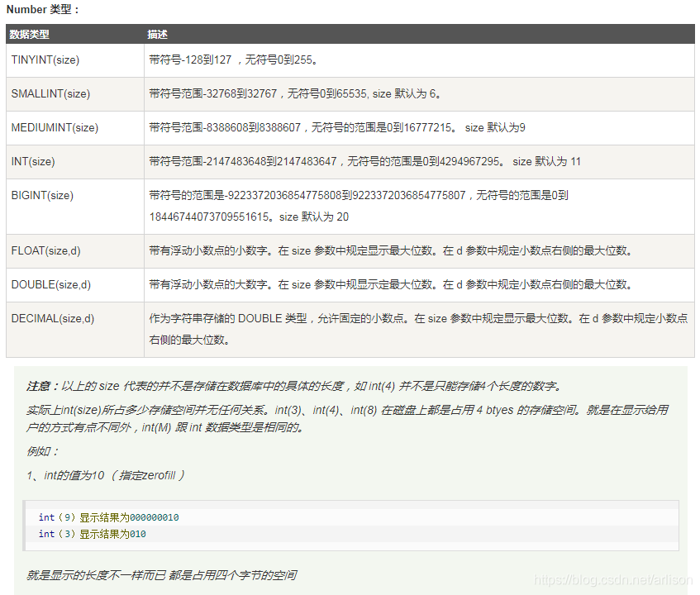
Task: Click the 'Number 类型：' heading
Action: tap(43, 9)
